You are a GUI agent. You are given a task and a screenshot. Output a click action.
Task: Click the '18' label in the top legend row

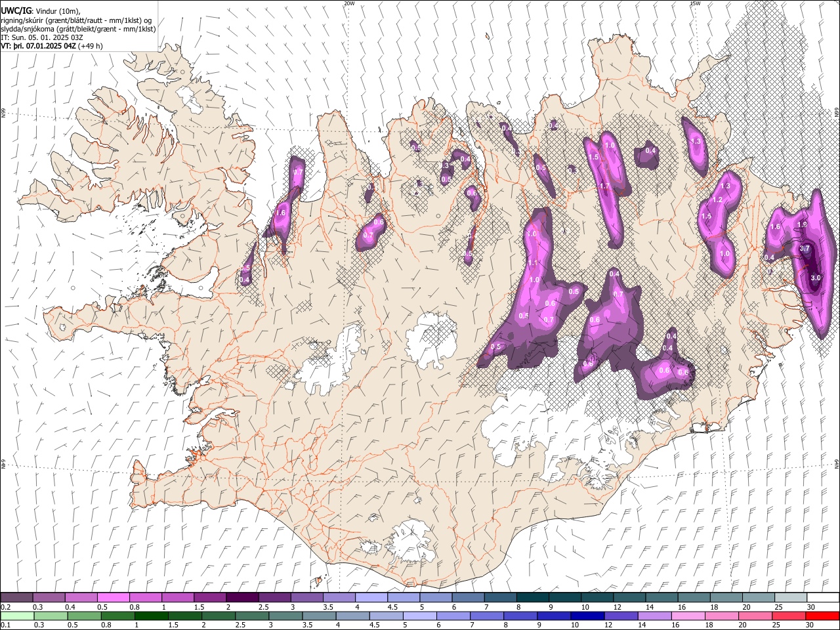click(x=714, y=607)
